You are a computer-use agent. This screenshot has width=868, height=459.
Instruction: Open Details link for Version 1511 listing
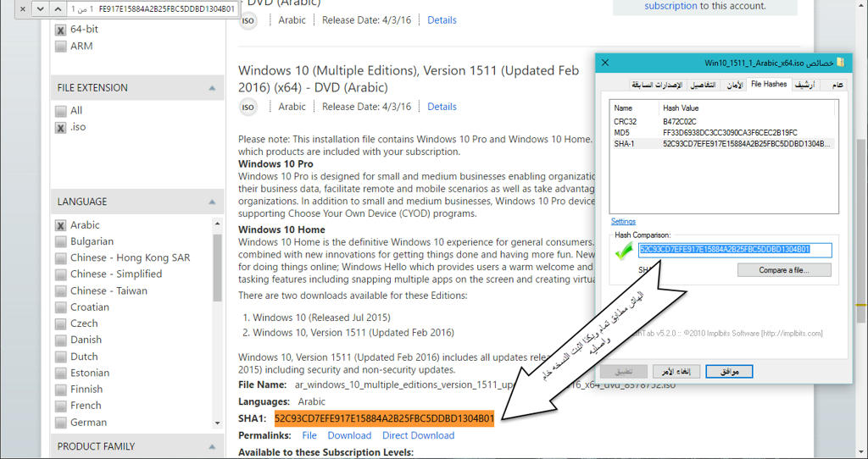(442, 107)
